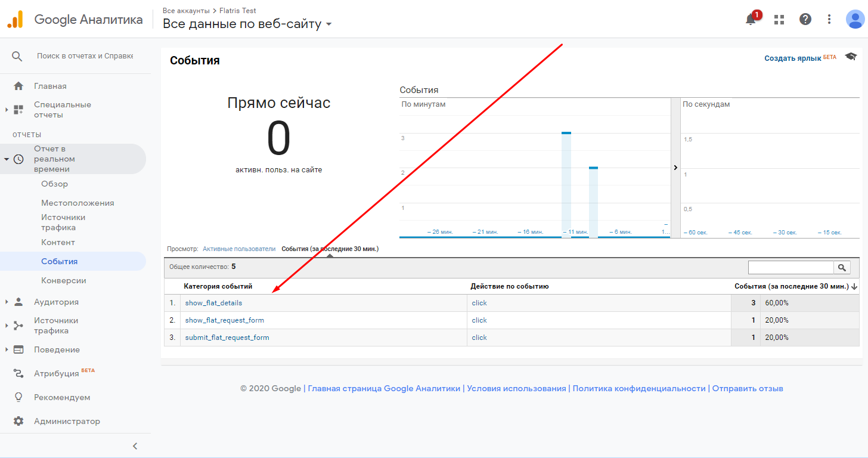
Task: Collapse the Отчет в реальном времени arrow
Action: tap(7, 159)
